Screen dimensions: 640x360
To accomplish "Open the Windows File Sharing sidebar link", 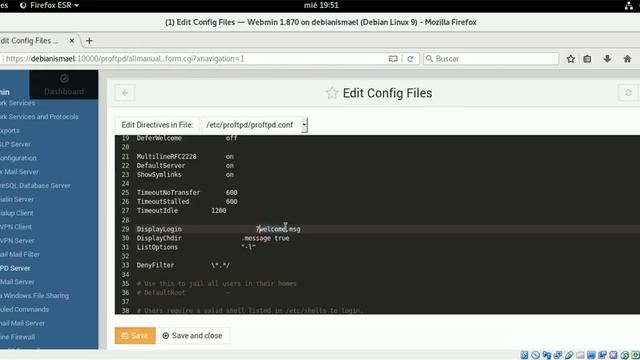I will (35, 296).
